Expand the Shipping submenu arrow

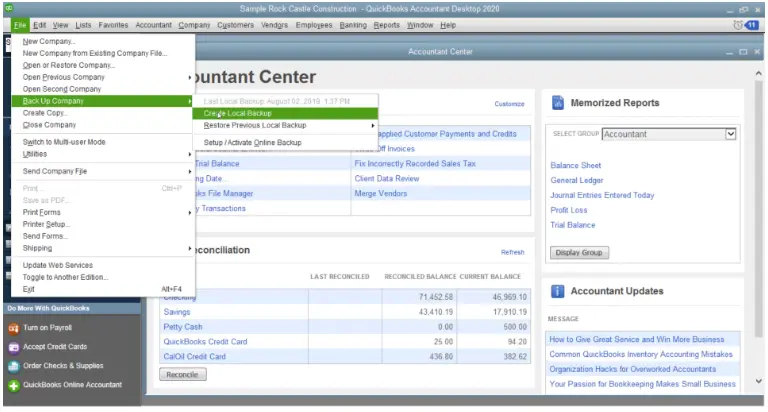pos(190,248)
